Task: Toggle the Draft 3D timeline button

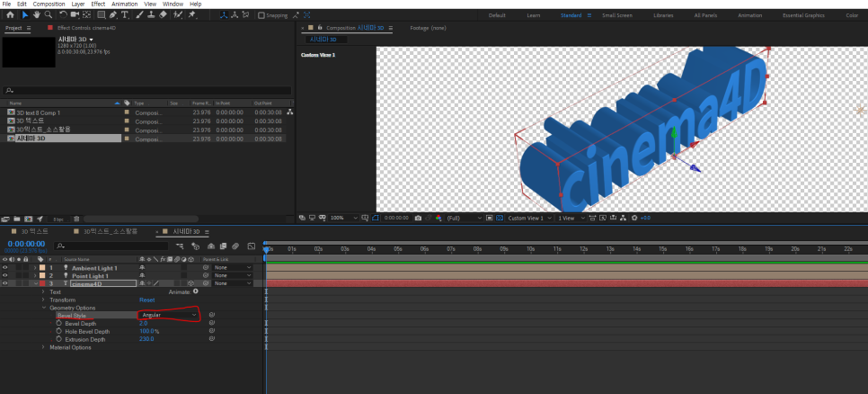Action: 195,246
